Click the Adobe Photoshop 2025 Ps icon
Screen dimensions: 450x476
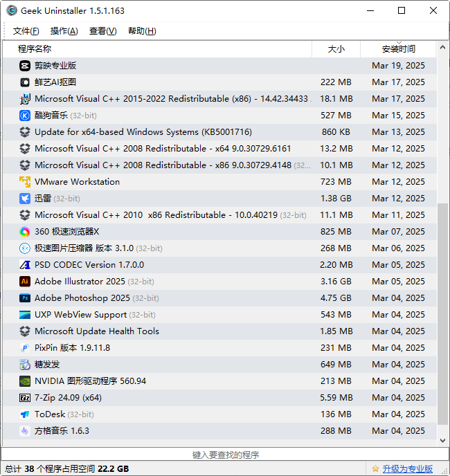(25, 298)
